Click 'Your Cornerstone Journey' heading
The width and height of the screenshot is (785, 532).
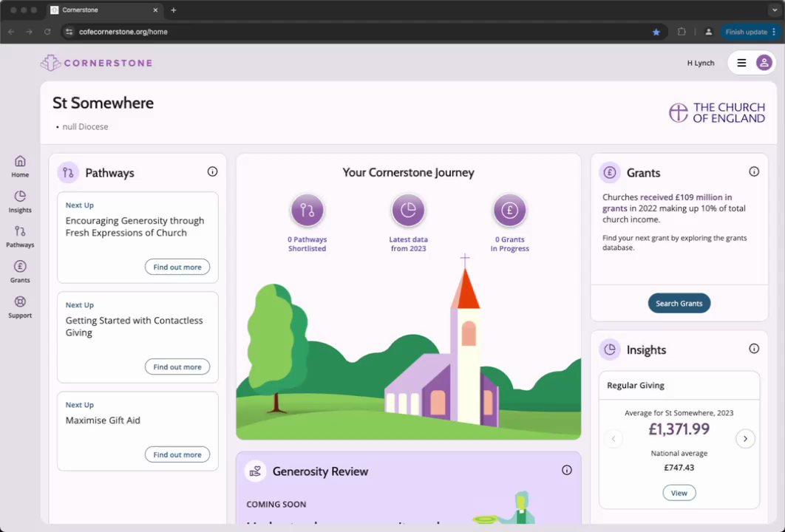[408, 173]
